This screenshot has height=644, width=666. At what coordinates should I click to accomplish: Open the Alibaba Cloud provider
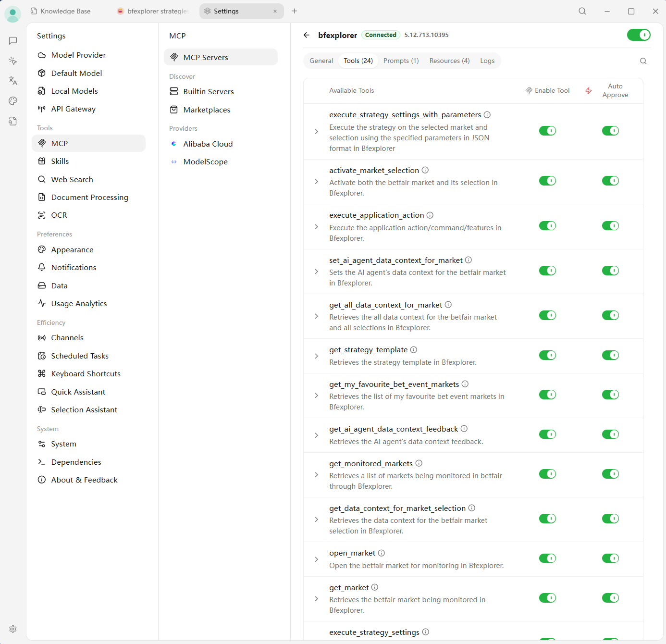[221, 144]
